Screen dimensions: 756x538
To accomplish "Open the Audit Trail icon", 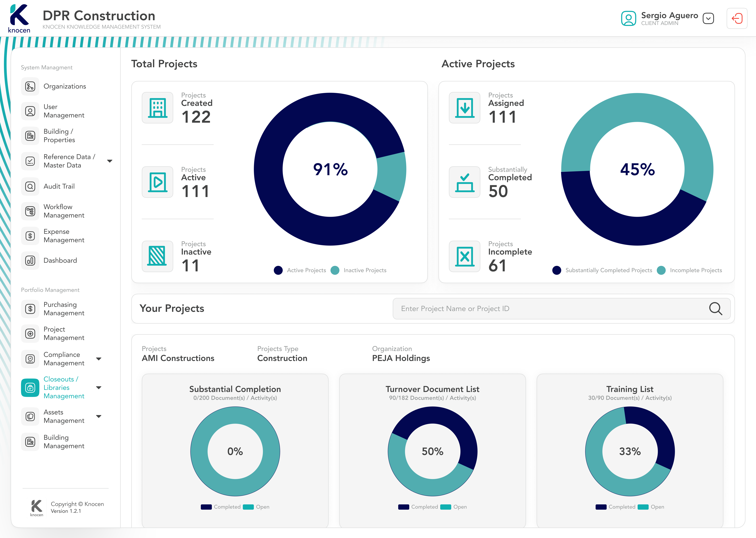I will click(x=30, y=187).
